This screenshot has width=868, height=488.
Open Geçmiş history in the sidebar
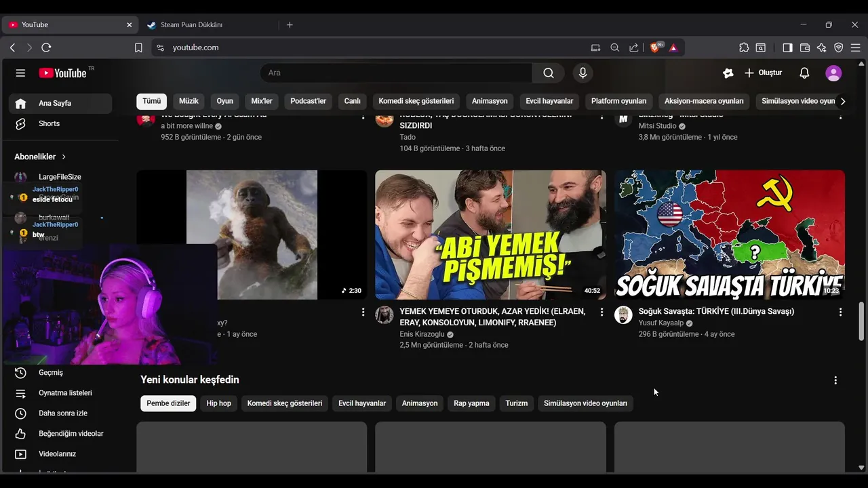(60, 373)
